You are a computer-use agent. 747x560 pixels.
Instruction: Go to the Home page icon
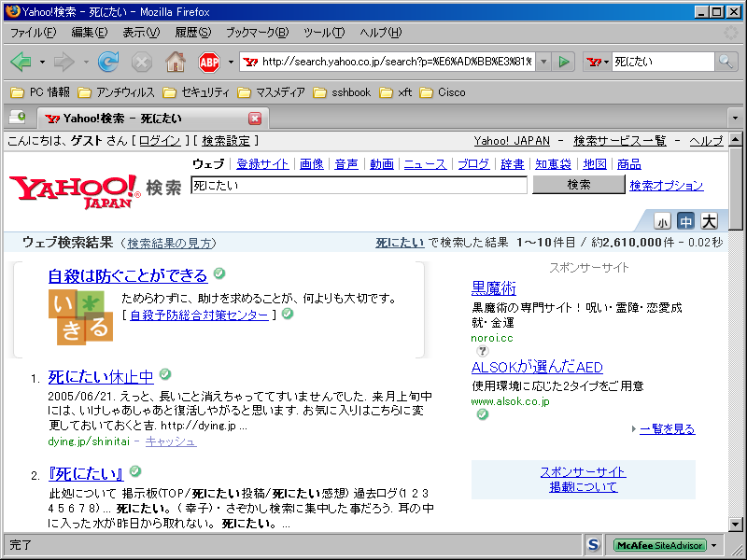176,62
